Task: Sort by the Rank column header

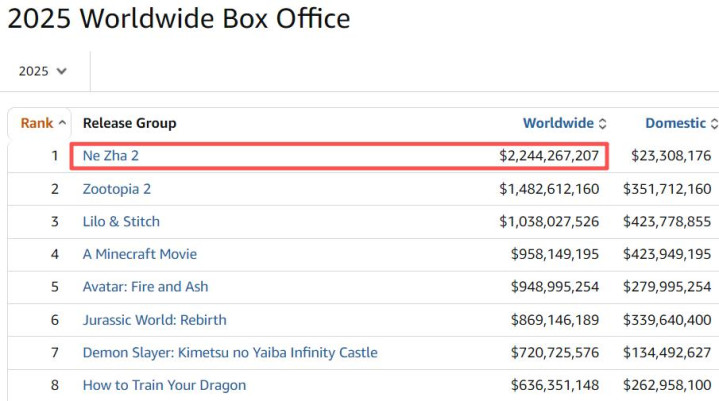Action: pos(36,123)
